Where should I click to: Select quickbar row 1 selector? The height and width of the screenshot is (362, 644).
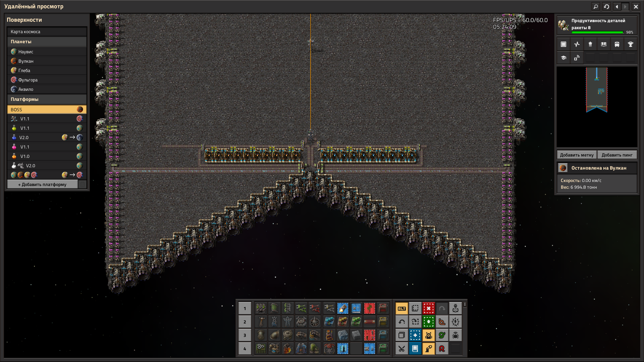pyautogui.click(x=245, y=308)
